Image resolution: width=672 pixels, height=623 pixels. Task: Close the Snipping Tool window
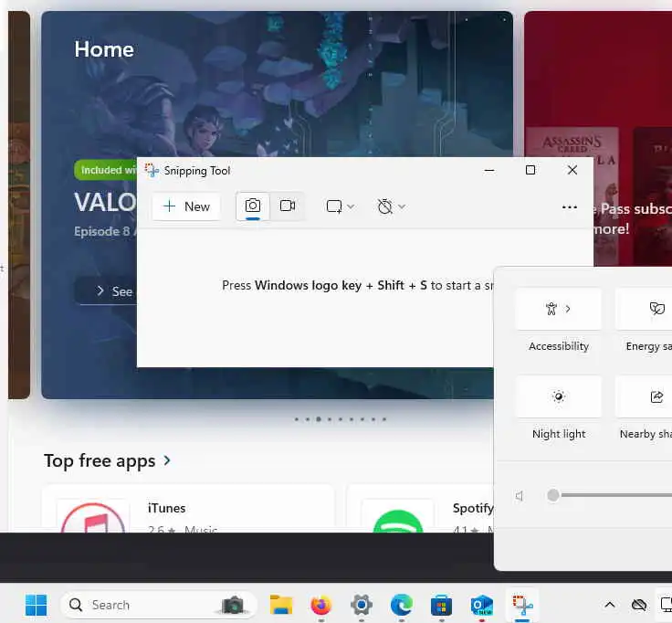pyautogui.click(x=572, y=170)
